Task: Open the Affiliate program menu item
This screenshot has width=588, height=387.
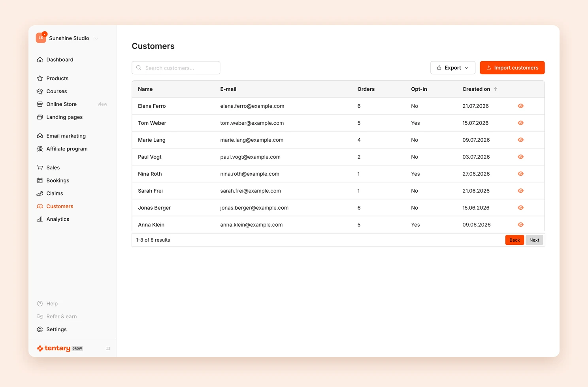Action: [67, 149]
